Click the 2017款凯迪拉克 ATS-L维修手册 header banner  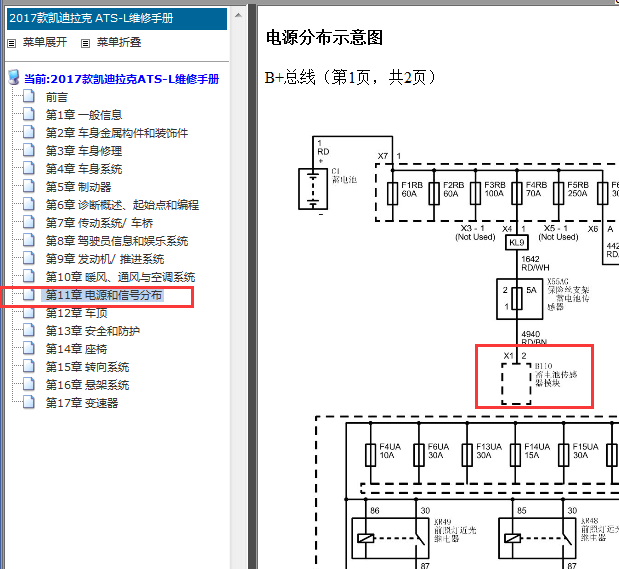coord(117,19)
